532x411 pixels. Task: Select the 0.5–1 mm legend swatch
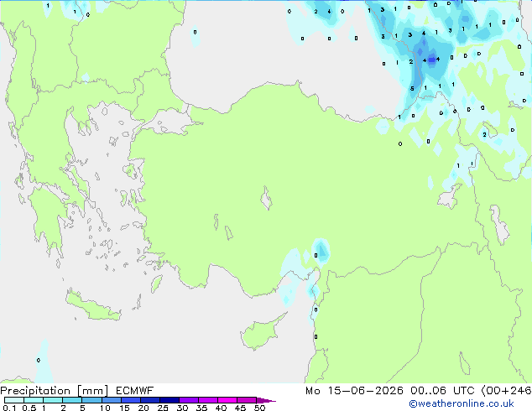34,400
